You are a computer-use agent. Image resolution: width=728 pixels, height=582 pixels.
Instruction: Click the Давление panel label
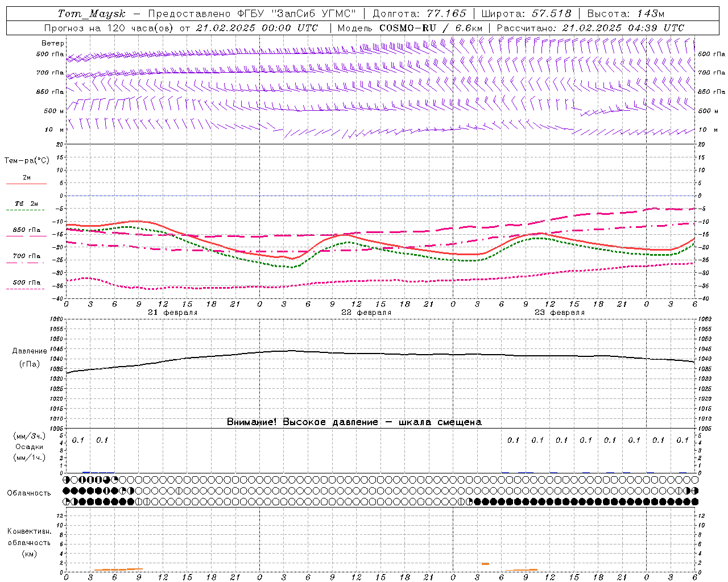point(30,351)
